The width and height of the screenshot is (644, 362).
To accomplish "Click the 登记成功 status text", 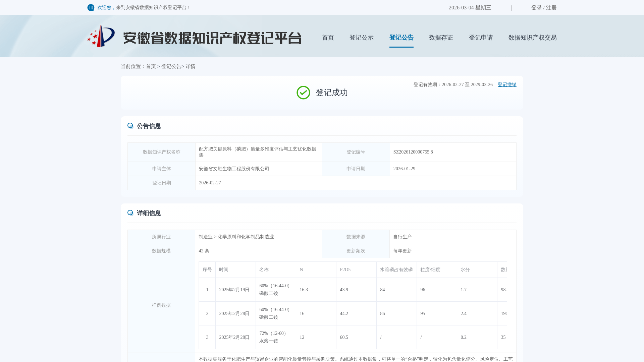I will point(331,93).
